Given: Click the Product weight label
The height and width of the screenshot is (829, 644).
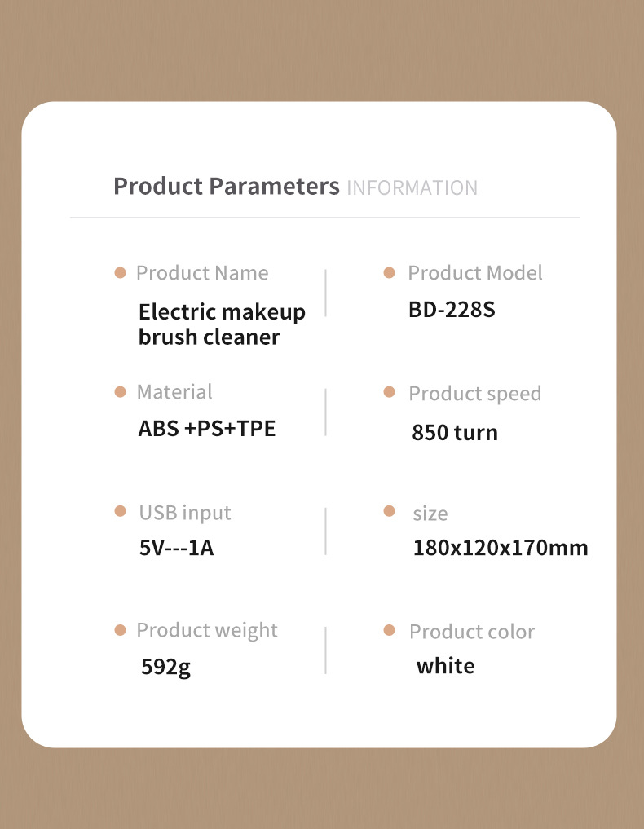Looking at the screenshot, I should [x=207, y=631].
